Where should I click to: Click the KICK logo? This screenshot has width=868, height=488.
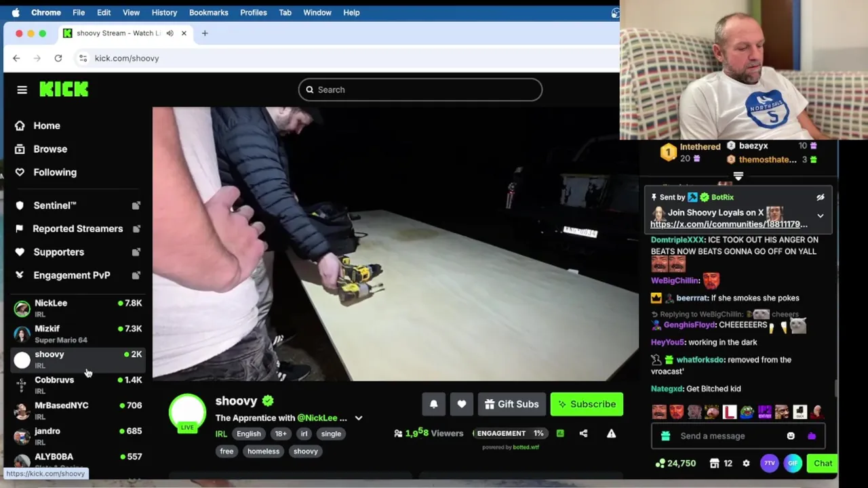[64, 89]
